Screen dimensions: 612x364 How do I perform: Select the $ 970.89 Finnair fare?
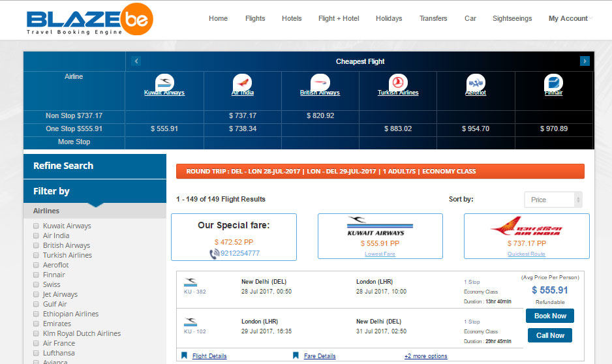[x=553, y=129]
